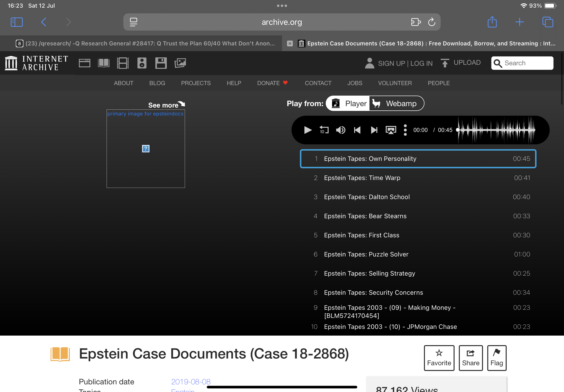Open the Software floppy disk icon
The width and height of the screenshot is (564, 392).
[x=161, y=63]
